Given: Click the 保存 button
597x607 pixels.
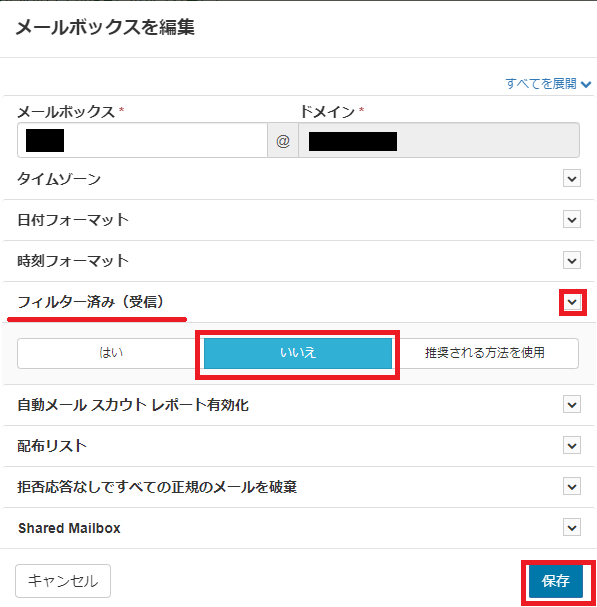Looking at the screenshot, I should click(556, 581).
